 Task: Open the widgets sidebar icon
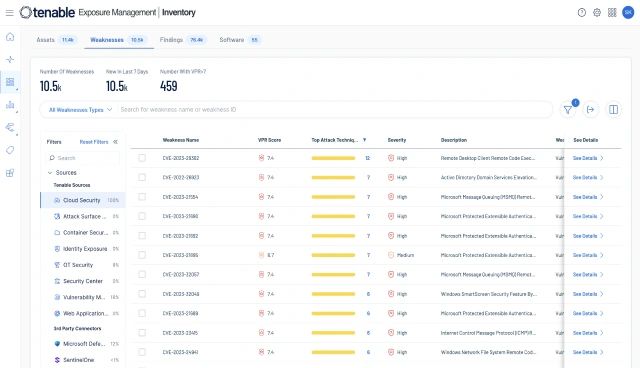pos(10,173)
